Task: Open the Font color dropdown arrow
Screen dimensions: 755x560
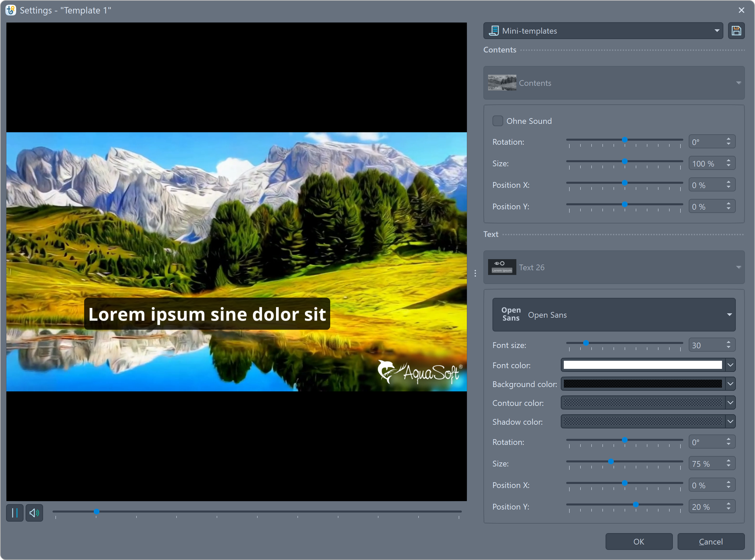Action: coord(730,365)
